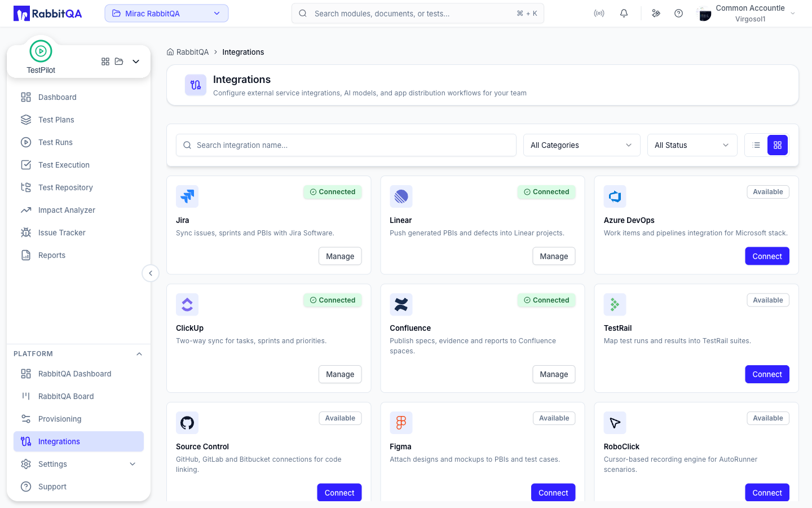
Task: Click the TestRail integration icon
Action: (x=615, y=304)
